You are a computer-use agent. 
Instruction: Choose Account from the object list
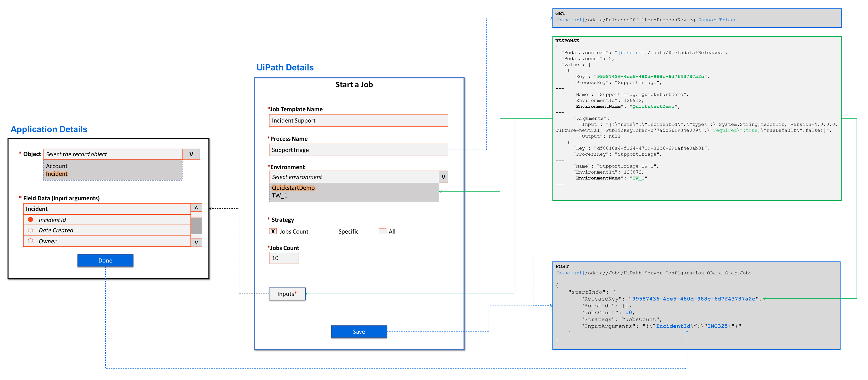click(x=57, y=166)
